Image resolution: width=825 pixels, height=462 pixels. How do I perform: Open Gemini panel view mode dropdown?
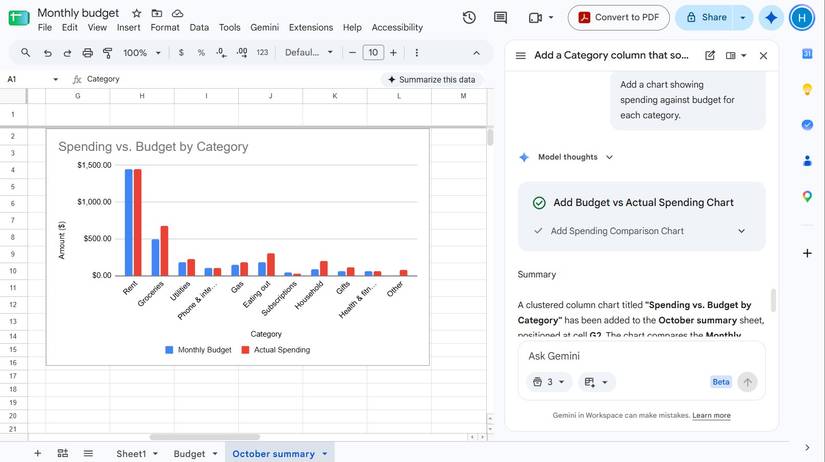click(x=743, y=55)
